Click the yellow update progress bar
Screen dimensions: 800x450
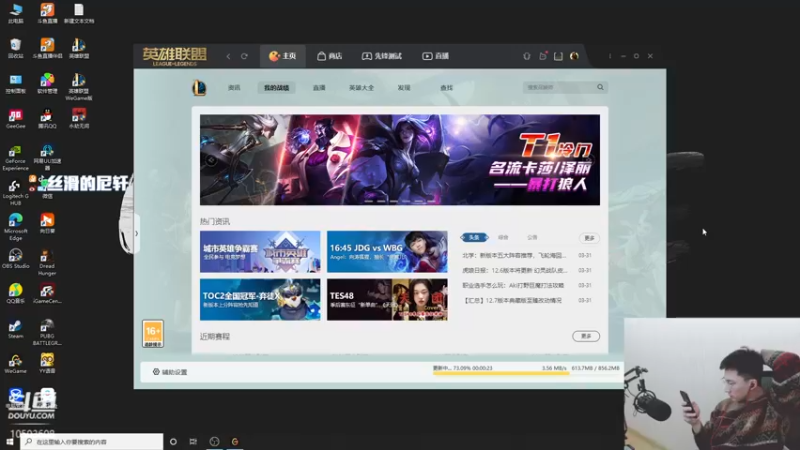pos(501,373)
